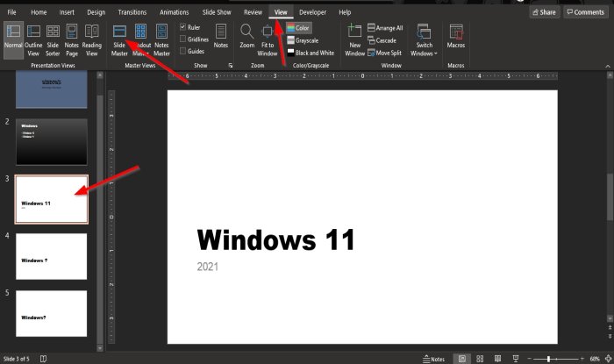Image resolution: width=614 pixels, height=364 pixels.
Task: Uncheck the Ruler checkbox
Action: tap(182, 27)
